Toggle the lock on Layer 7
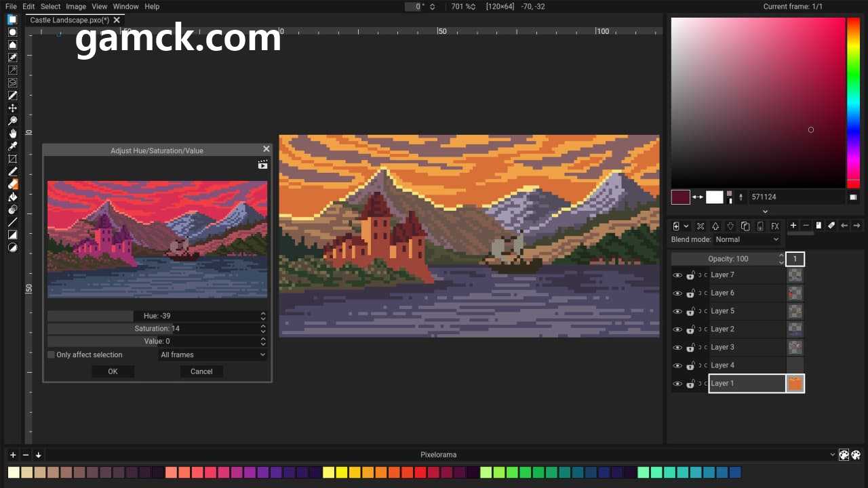The image size is (868, 488). pyautogui.click(x=690, y=275)
